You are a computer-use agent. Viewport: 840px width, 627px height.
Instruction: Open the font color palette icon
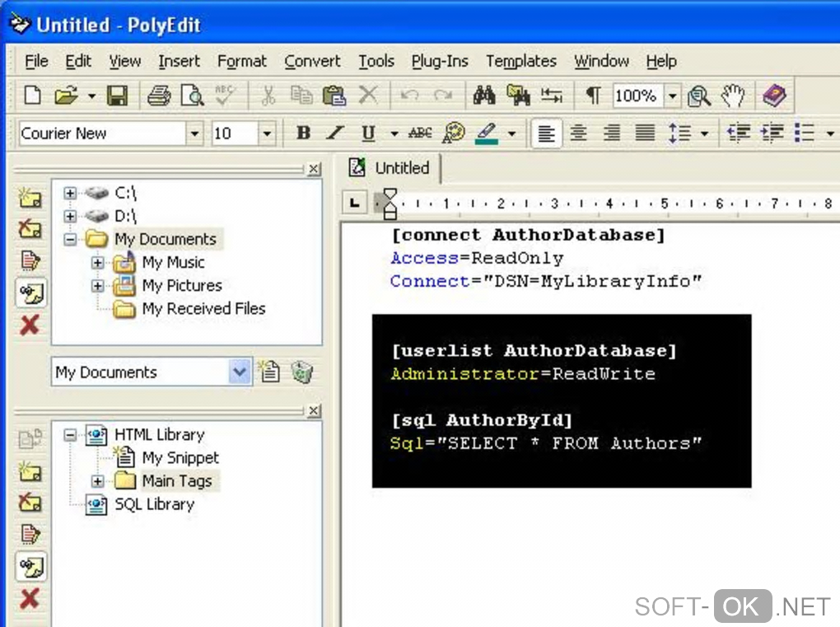tap(453, 133)
